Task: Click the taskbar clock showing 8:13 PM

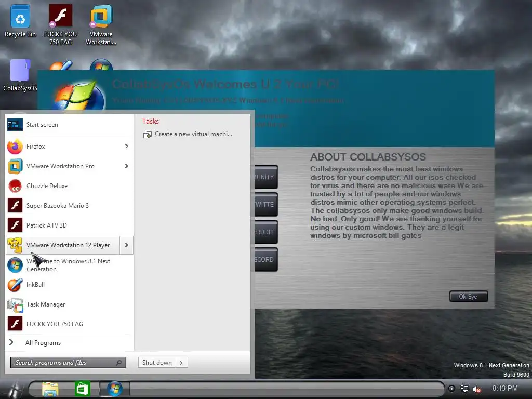Action: point(505,389)
